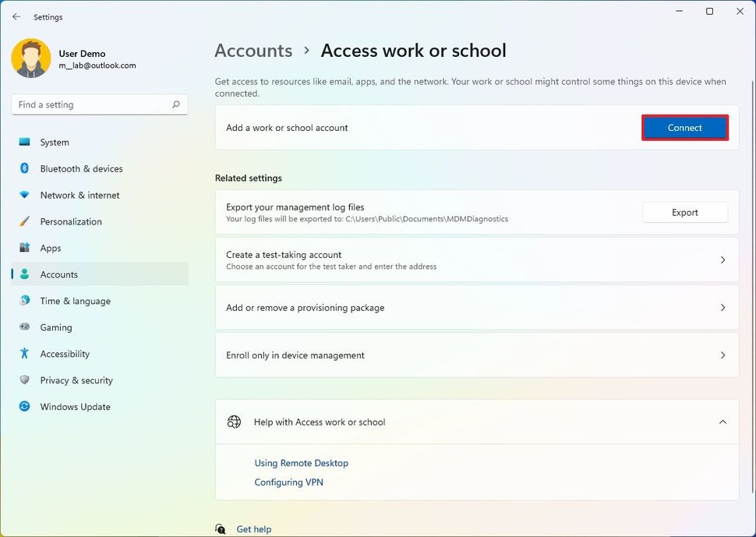Click the back arrow in Settings
Viewport: 756px width, 537px height.
pyautogui.click(x=16, y=16)
